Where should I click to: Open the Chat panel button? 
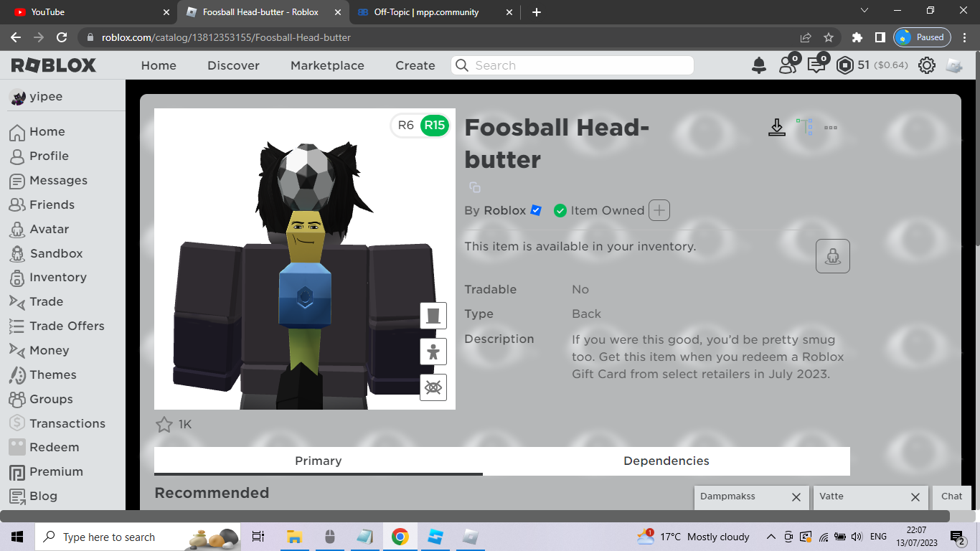(952, 496)
